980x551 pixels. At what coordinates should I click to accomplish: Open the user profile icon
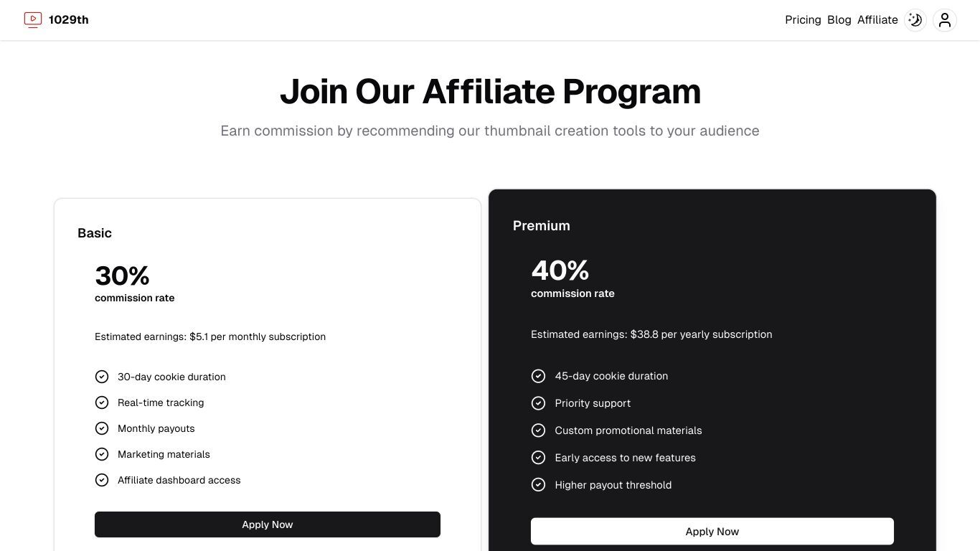pyautogui.click(x=945, y=20)
